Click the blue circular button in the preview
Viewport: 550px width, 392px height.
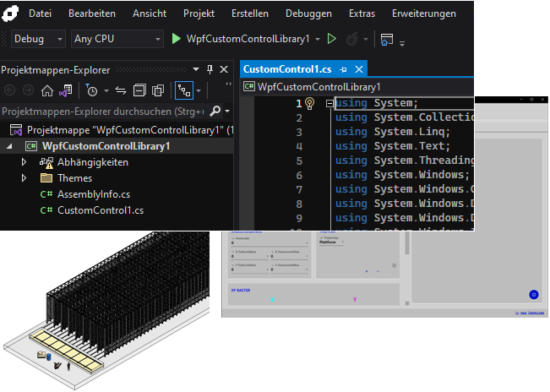pyautogui.click(x=533, y=294)
